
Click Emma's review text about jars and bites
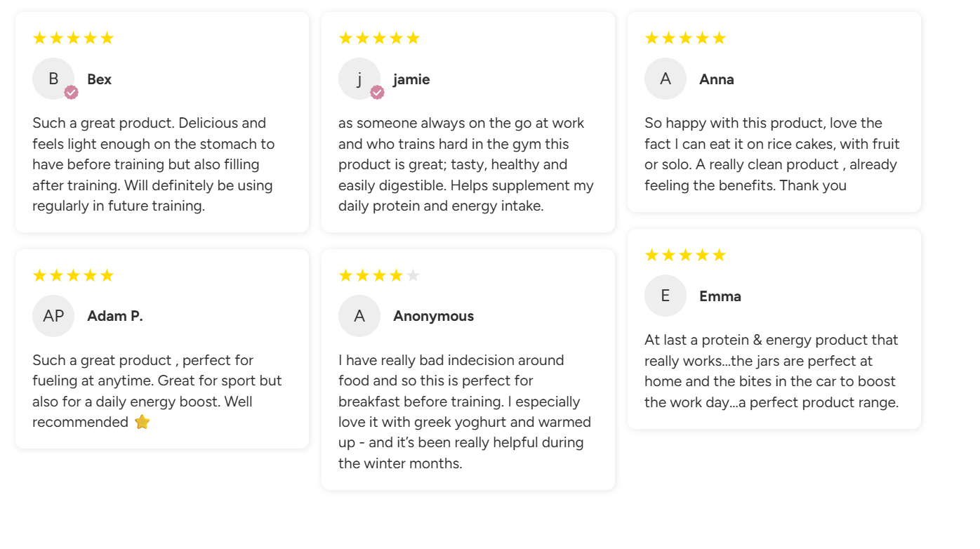(x=772, y=371)
